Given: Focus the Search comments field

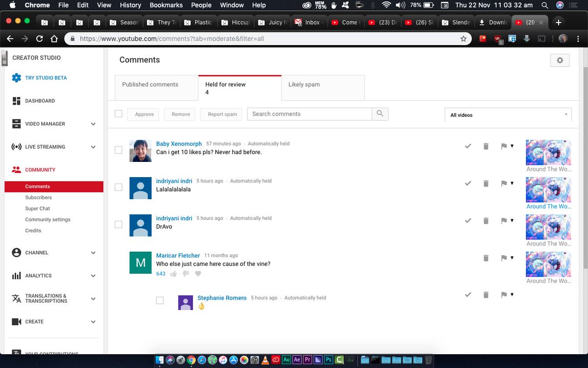Looking at the screenshot, I should (x=309, y=114).
